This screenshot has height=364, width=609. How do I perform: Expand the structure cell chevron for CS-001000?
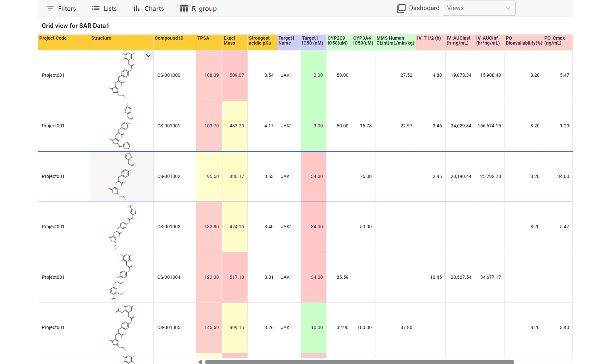point(148,56)
